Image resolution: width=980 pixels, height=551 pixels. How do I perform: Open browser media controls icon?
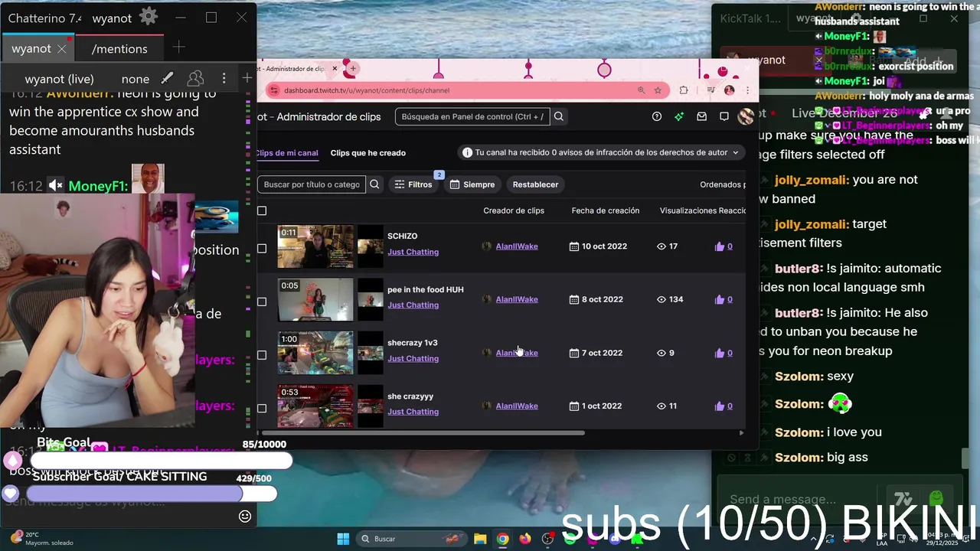point(710,90)
